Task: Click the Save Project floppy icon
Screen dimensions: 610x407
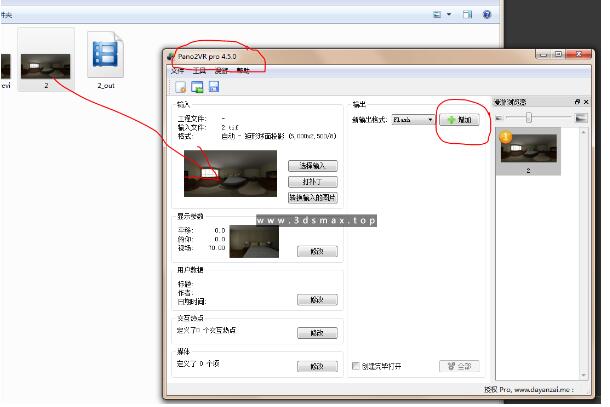Action: 213,86
